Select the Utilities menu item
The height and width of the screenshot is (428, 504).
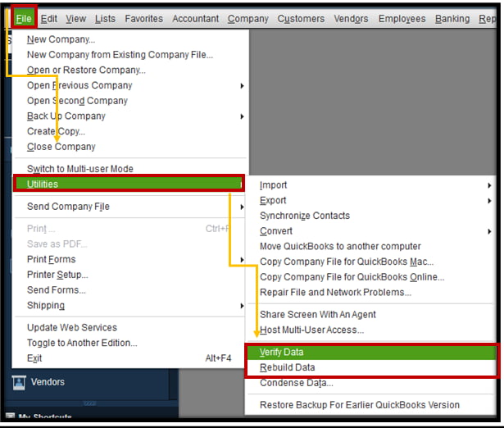[129, 184]
